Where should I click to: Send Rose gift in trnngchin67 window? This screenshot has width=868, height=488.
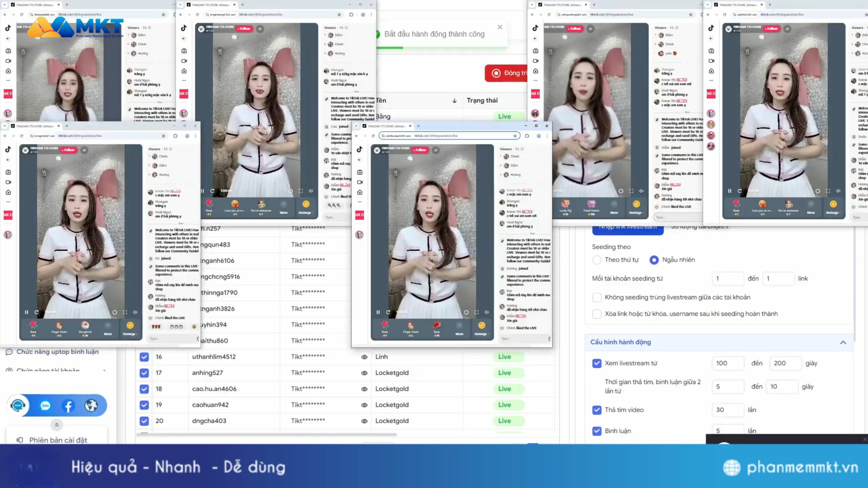[x=33, y=328]
